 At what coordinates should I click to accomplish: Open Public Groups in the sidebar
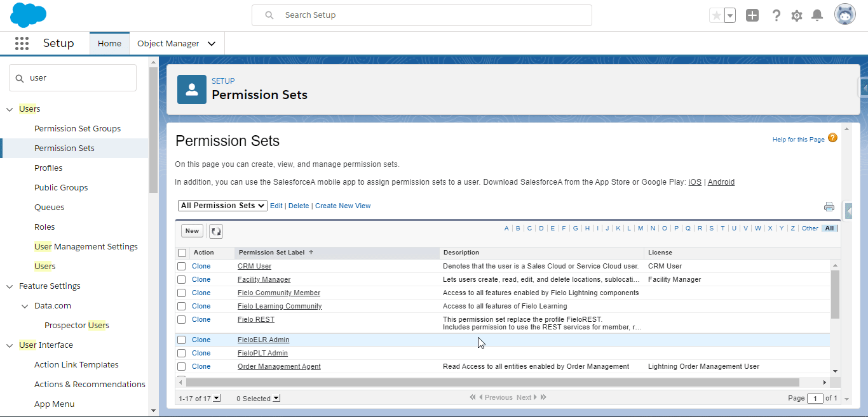[61, 188]
